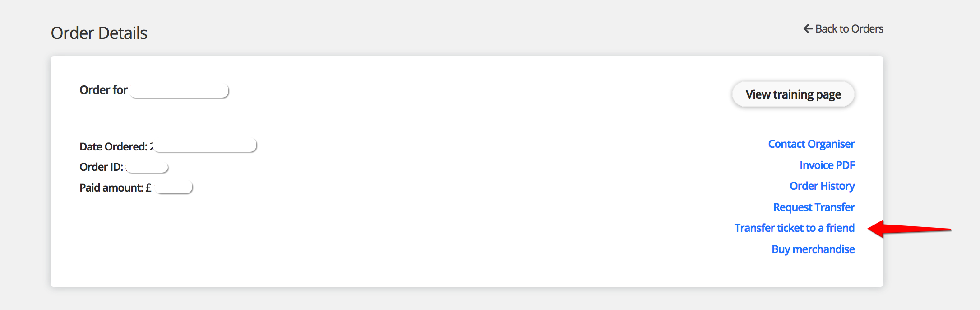Click the redacted Order ID value
980x310 pixels.
click(147, 168)
